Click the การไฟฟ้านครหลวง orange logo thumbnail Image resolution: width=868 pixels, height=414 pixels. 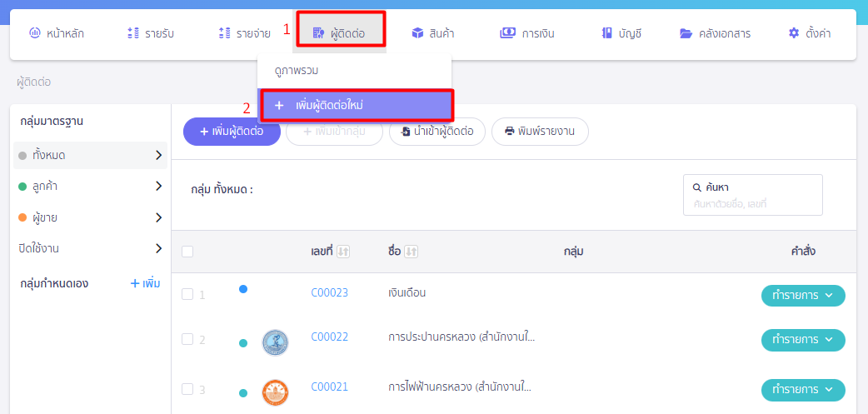[275, 393]
